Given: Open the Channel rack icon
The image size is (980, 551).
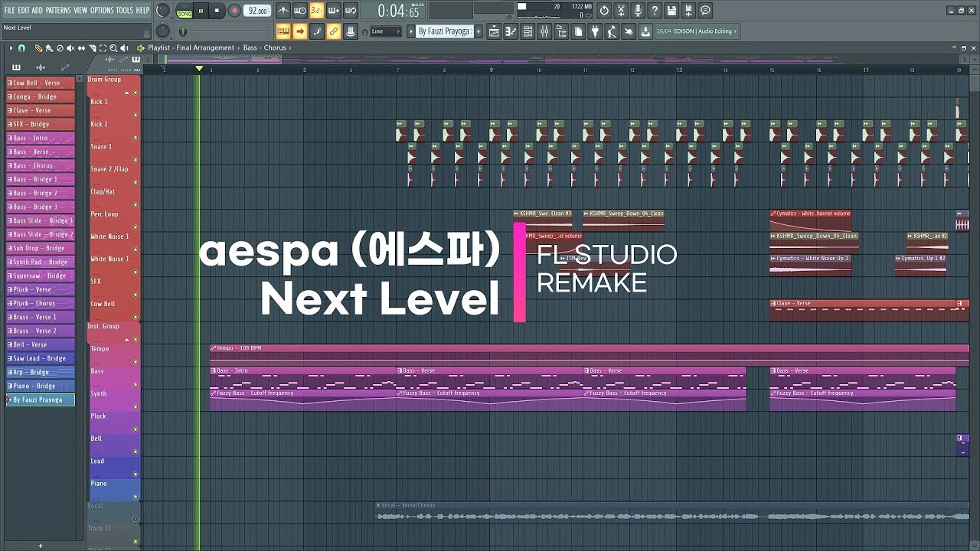Looking at the screenshot, I should pyautogui.click(x=528, y=31).
